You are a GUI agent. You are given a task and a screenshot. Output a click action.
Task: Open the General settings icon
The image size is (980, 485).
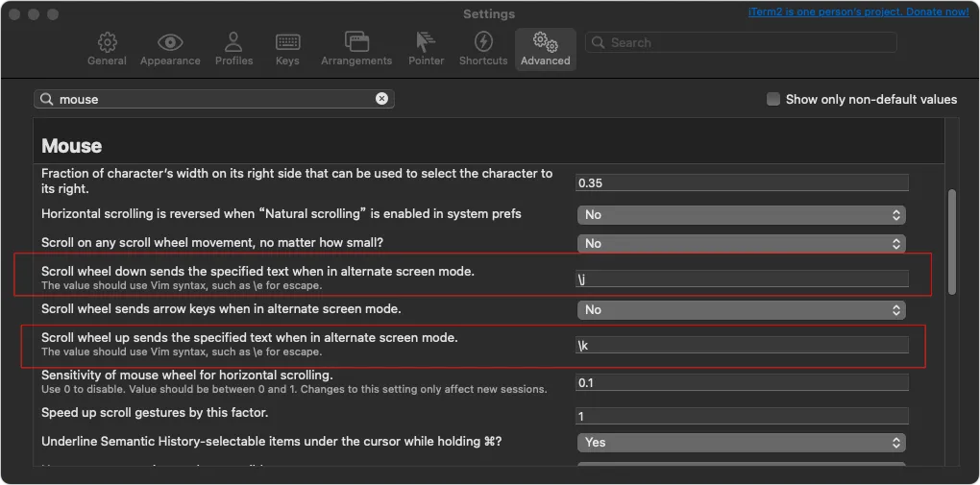click(107, 43)
